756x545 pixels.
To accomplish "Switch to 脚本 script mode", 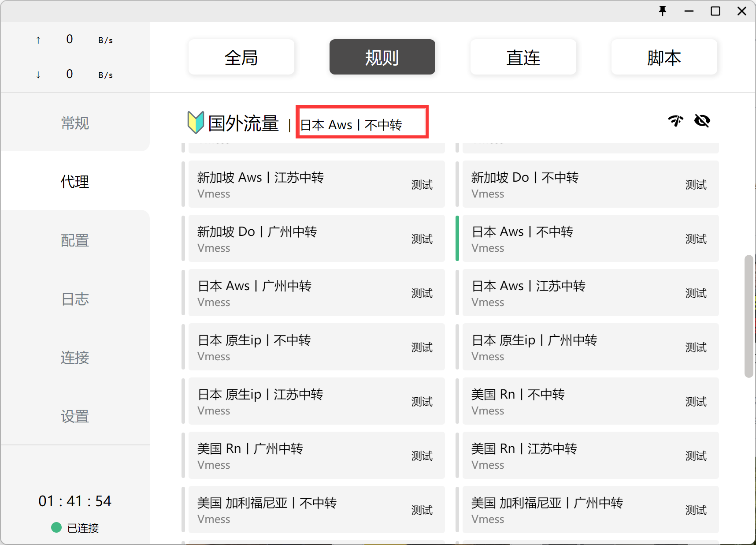I will pos(664,57).
